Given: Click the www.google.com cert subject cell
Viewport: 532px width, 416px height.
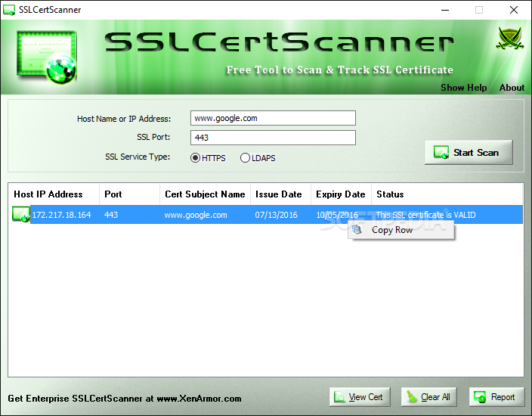Looking at the screenshot, I should click(x=196, y=215).
